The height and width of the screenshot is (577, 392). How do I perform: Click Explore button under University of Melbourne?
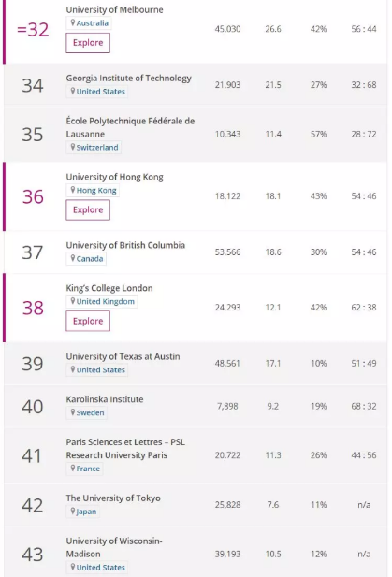pos(88,43)
